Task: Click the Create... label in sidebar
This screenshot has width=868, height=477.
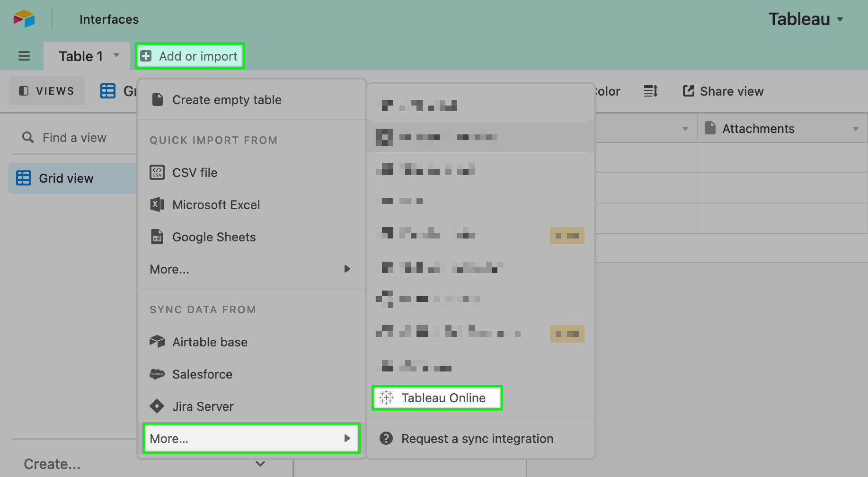Action: tap(52, 464)
